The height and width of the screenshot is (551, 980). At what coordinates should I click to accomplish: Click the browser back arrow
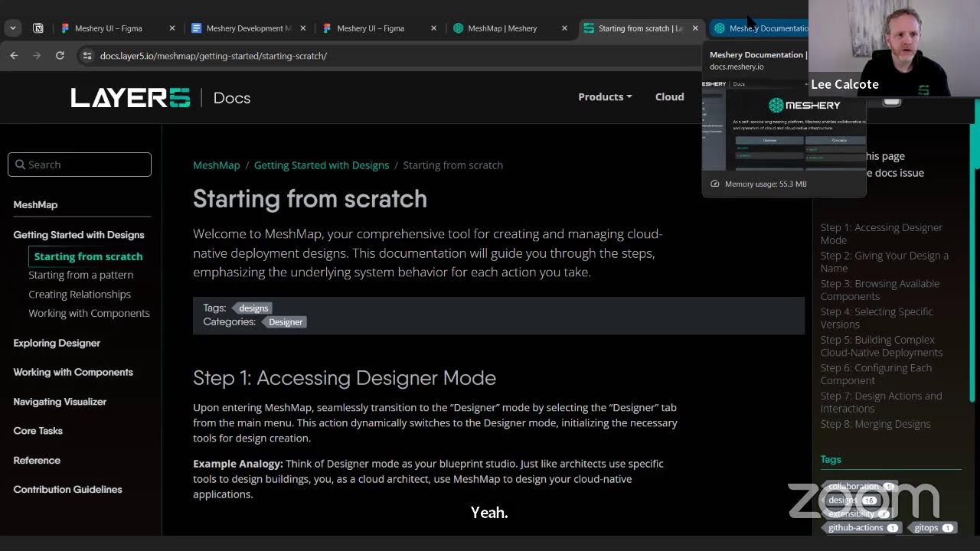pos(14,56)
